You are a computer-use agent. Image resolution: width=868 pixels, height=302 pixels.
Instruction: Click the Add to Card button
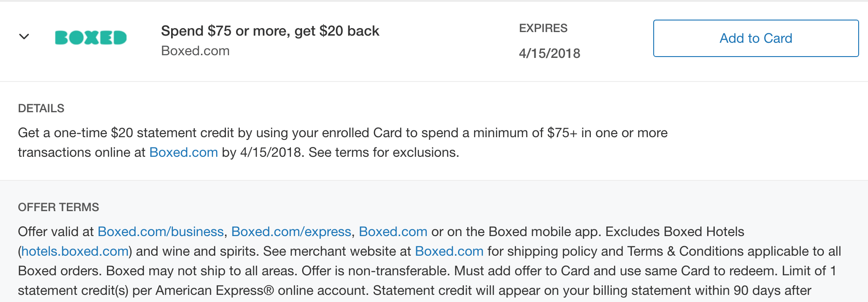756,38
